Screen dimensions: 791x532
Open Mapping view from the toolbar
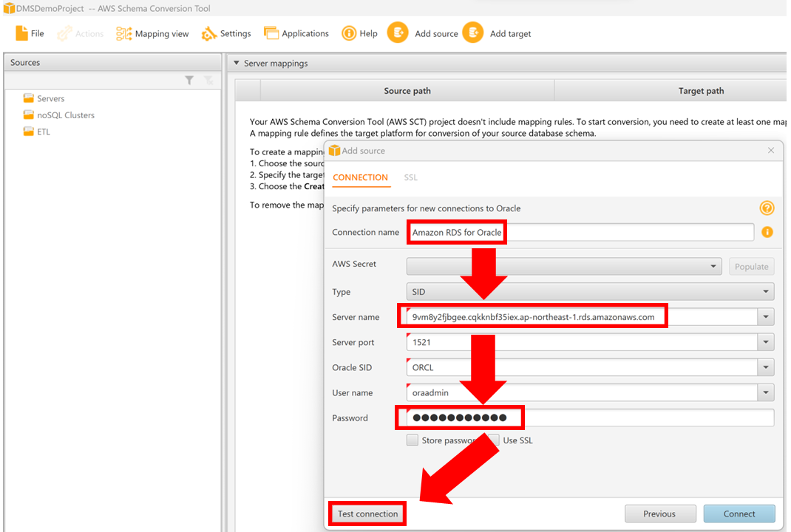tap(152, 34)
